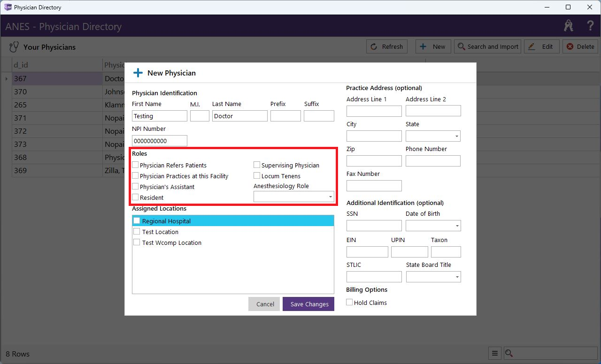Open the State Board Title dropdown
The height and width of the screenshot is (364, 601).
(x=433, y=277)
